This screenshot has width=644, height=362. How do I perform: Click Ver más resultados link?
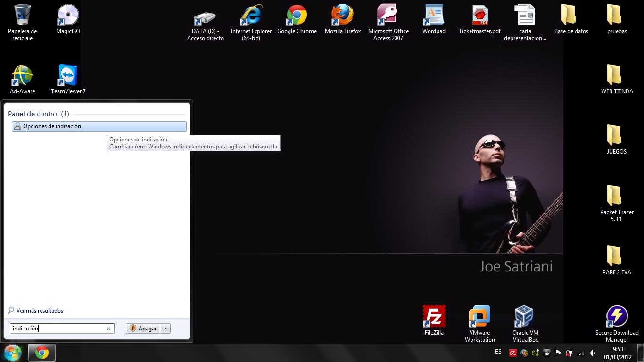coord(40,311)
